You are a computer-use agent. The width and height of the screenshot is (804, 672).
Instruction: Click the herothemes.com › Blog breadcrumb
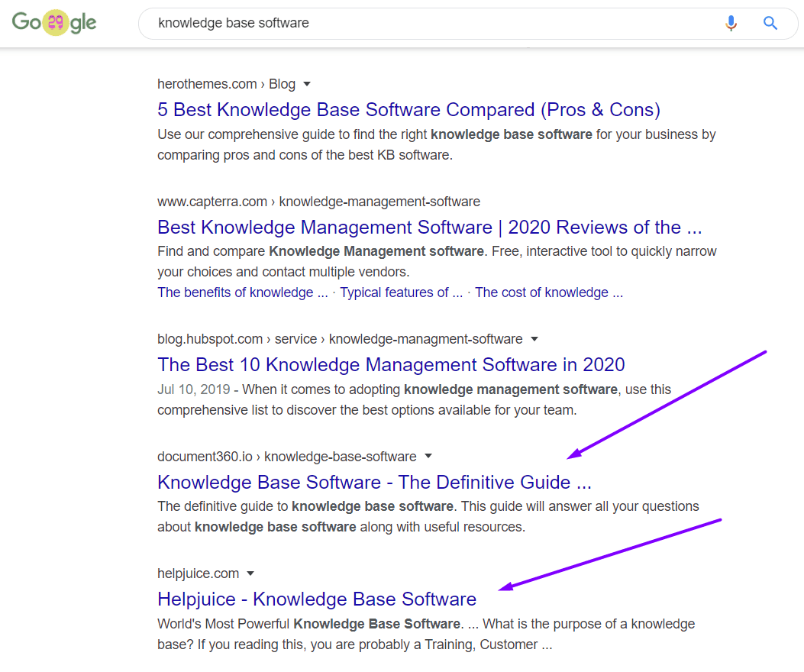[226, 84]
